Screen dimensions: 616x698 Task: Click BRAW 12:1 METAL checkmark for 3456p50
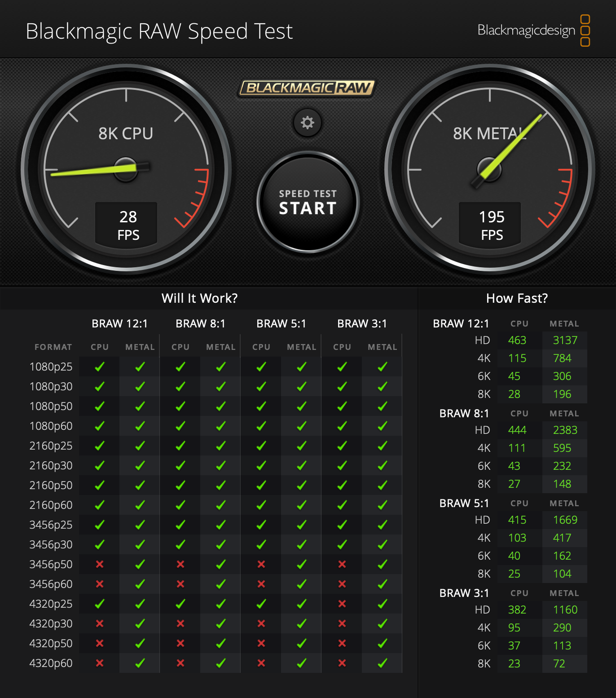[140, 564]
